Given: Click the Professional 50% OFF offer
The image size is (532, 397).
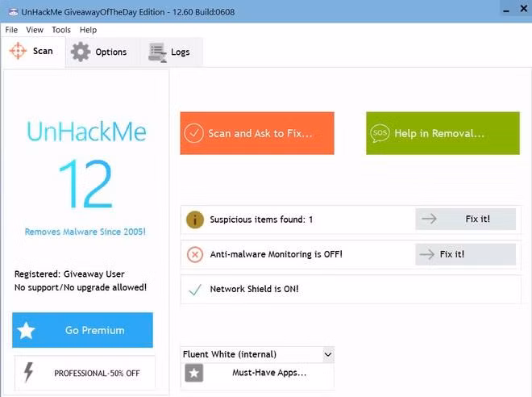Looking at the screenshot, I should click(85, 374).
